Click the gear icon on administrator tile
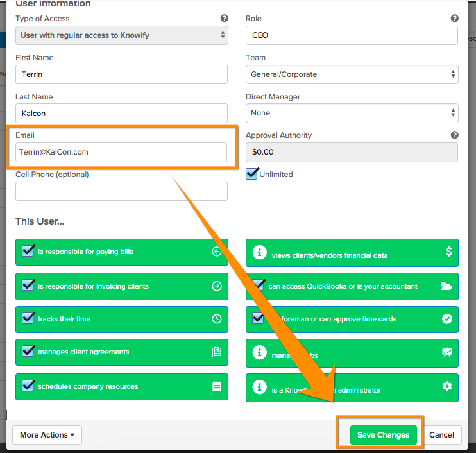Screen dimensions: 476x453 [x=447, y=386]
